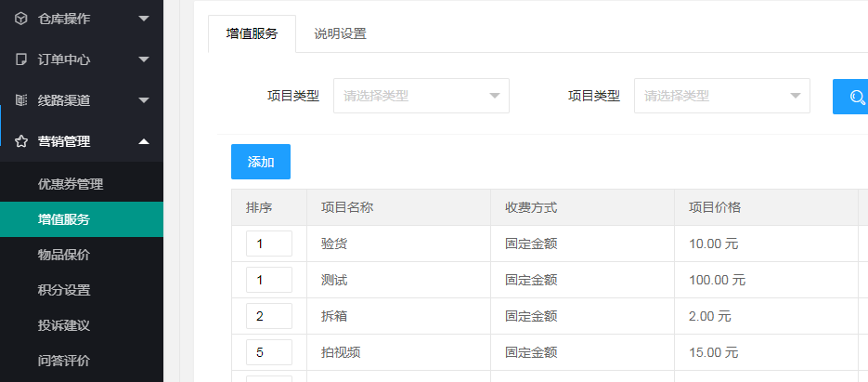Click the 营销管理 star icon
868x382 pixels.
[x=21, y=141]
